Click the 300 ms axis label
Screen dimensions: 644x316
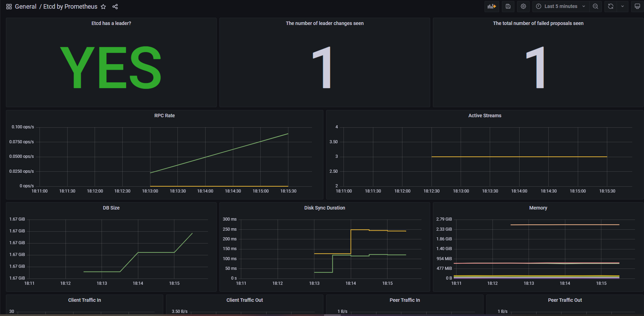[x=230, y=219]
